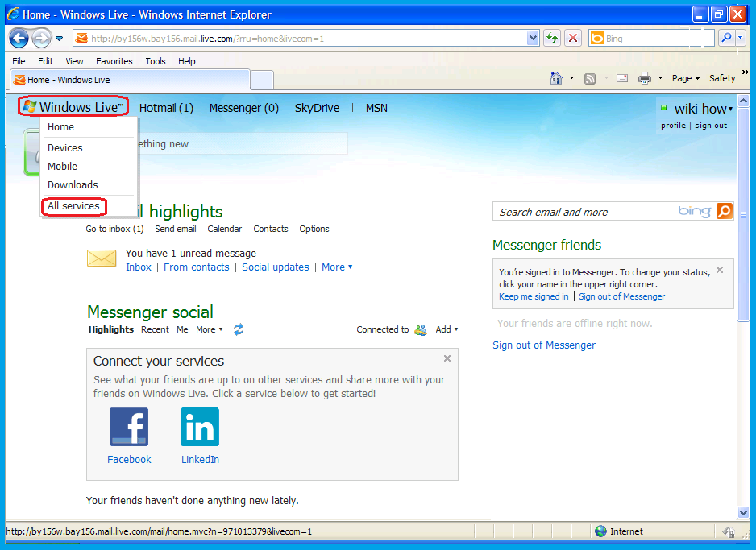
Task: Click the RSS feeds icon
Action: point(590,78)
